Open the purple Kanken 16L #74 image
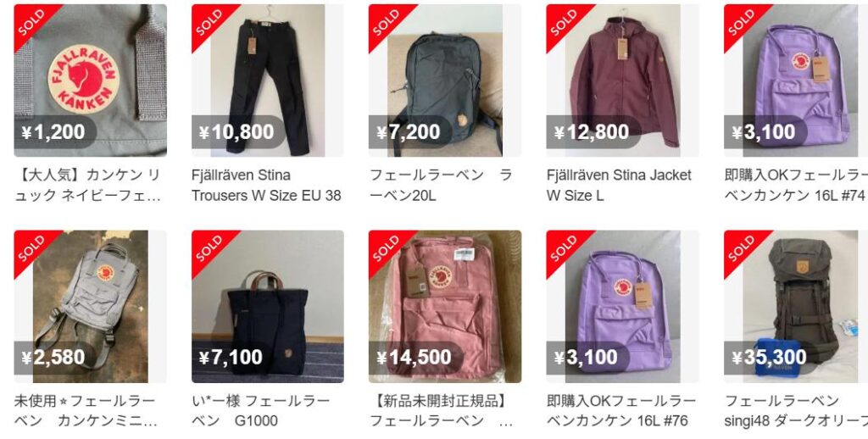The width and height of the screenshot is (868, 439). [x=796, y=81]
